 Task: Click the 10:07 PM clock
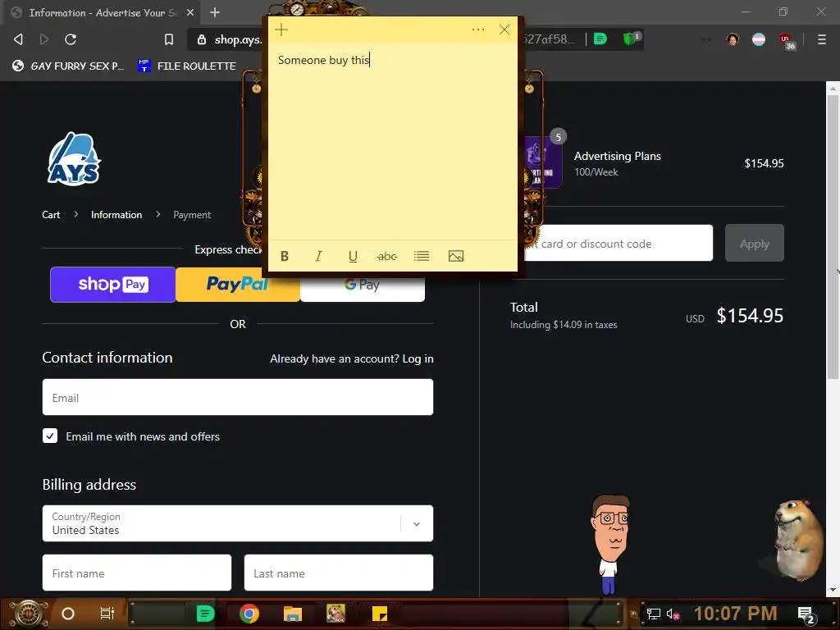tap(735, 614)
